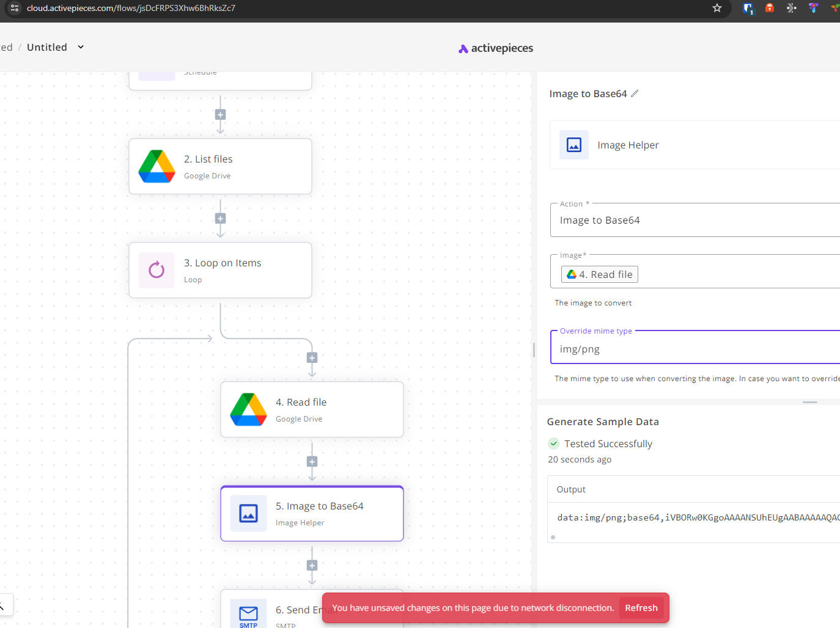Select the 5. Image to Base64 step
The height and width of the screenshot is (628, 840).
pos(312,513)
